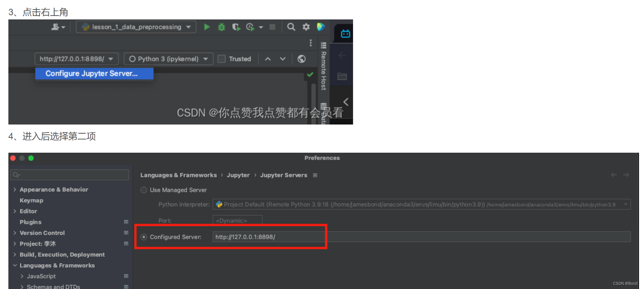Image resolution: width=644 pixels, height=289 pixels.
Task: Choose Configure Jupyter Server... menu item
Action: 94,73
